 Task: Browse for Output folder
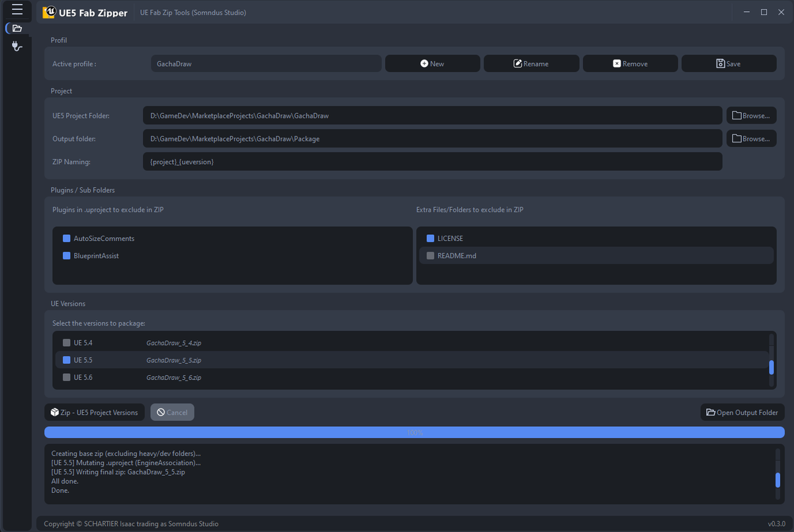tap(751, 138)
